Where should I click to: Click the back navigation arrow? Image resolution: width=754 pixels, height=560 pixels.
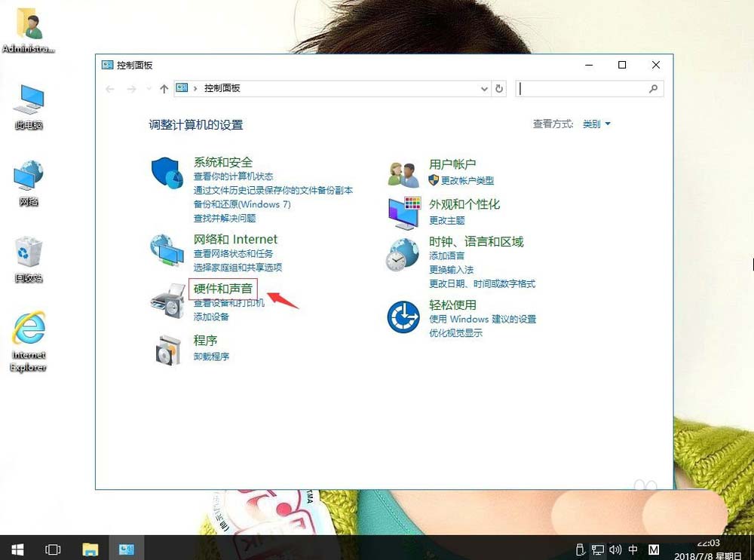109,88
